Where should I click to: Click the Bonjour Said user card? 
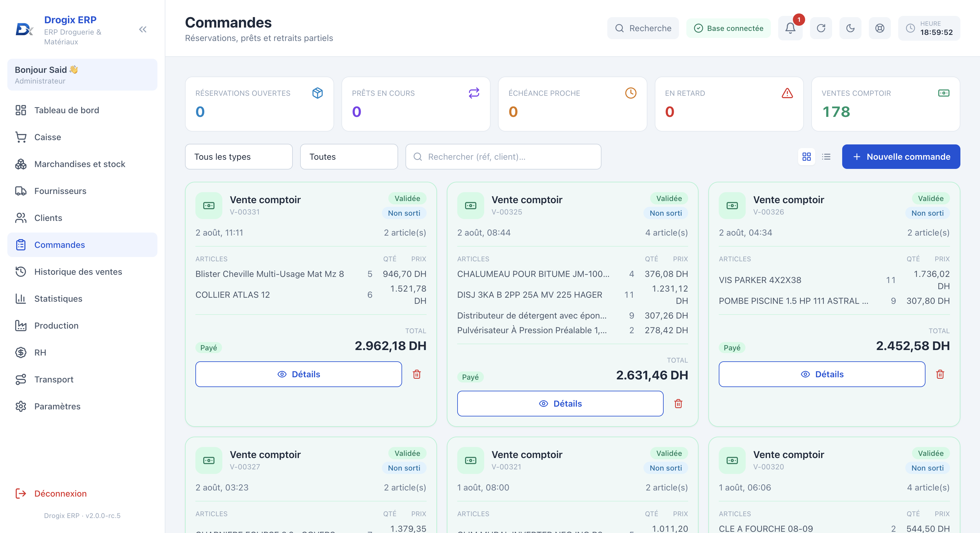[x=82, y=75]
